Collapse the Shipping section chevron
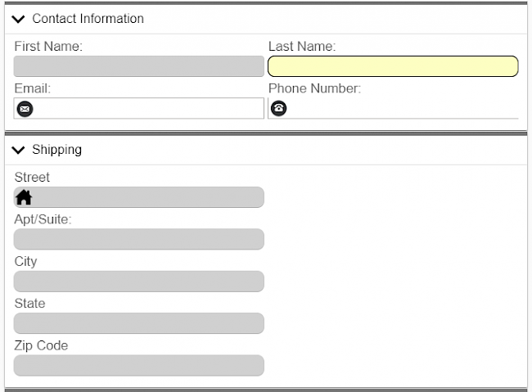 click(x=19, y=150)
